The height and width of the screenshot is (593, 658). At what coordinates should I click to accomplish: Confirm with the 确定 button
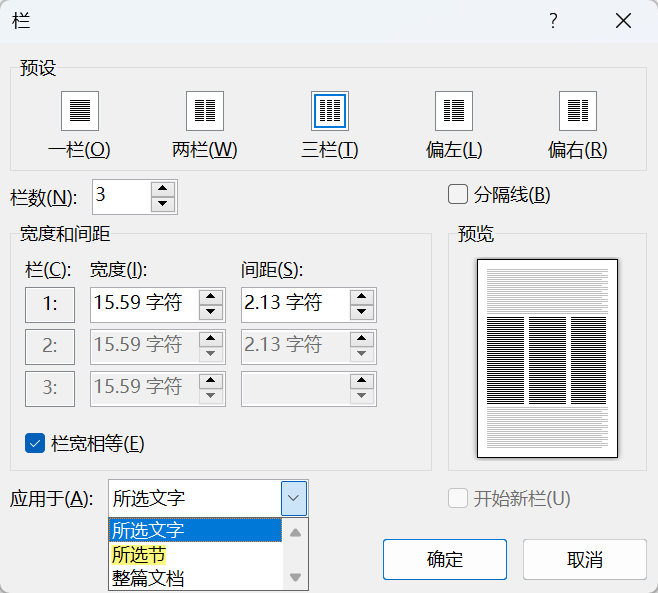point(445,559)
